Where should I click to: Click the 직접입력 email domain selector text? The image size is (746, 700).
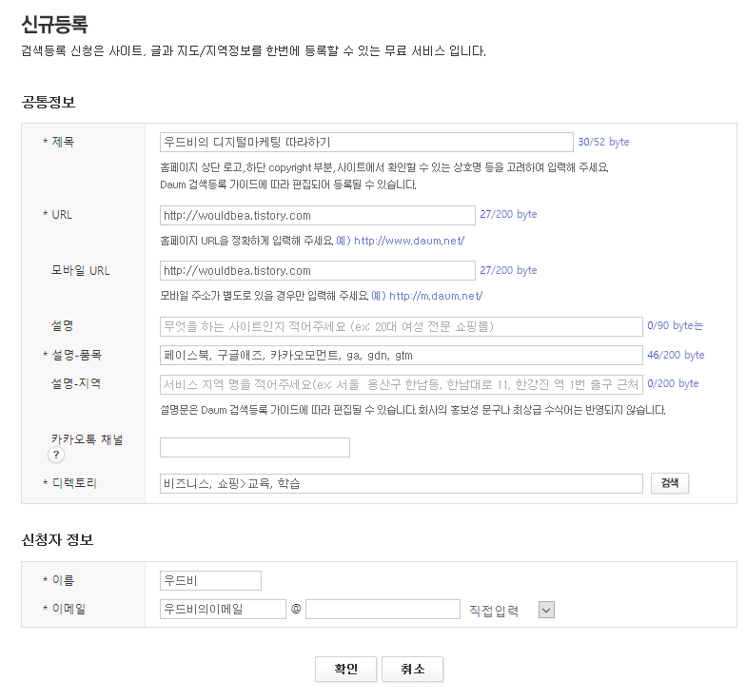(x=494, y=611)
